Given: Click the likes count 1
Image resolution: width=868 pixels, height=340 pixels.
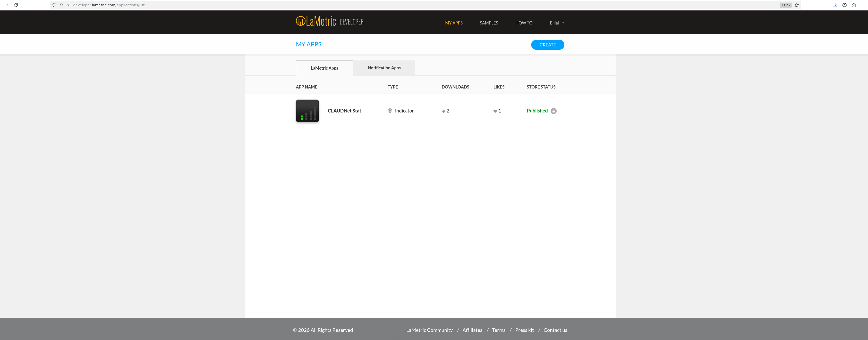Looking at the screenshot, I should (499, 111).
